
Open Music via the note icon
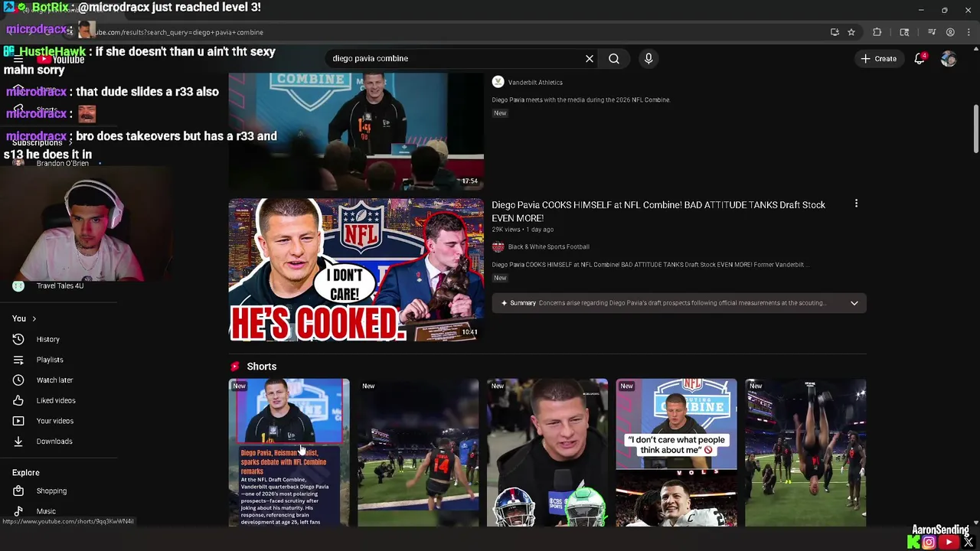(x=18, y=511)
